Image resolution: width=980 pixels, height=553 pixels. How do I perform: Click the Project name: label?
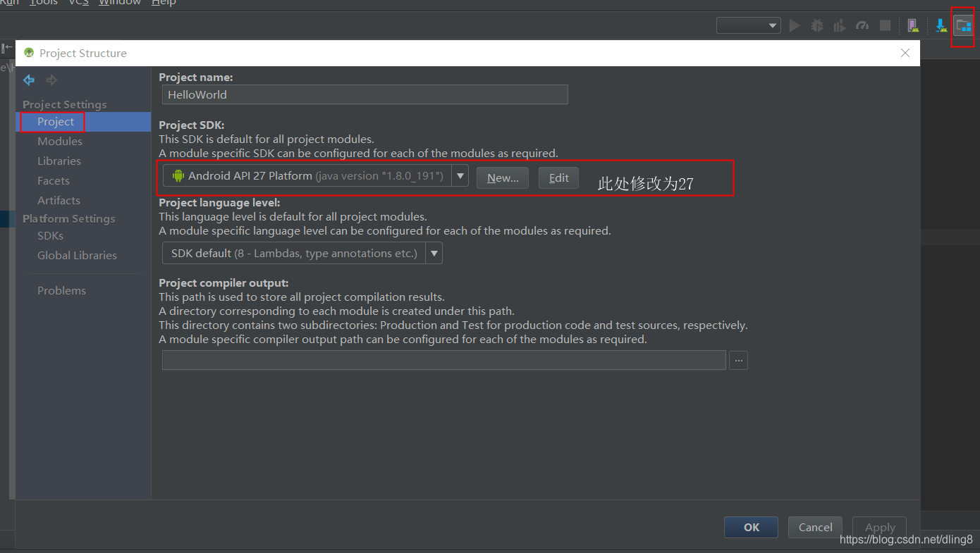click(196, 77)
